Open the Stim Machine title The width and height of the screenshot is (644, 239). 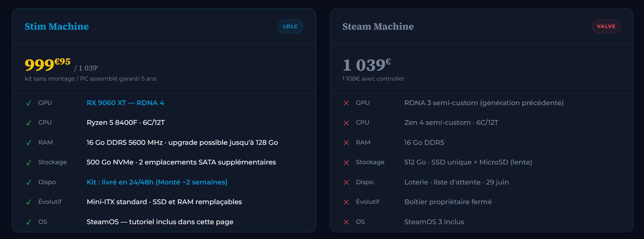click(x=57, y=26)
